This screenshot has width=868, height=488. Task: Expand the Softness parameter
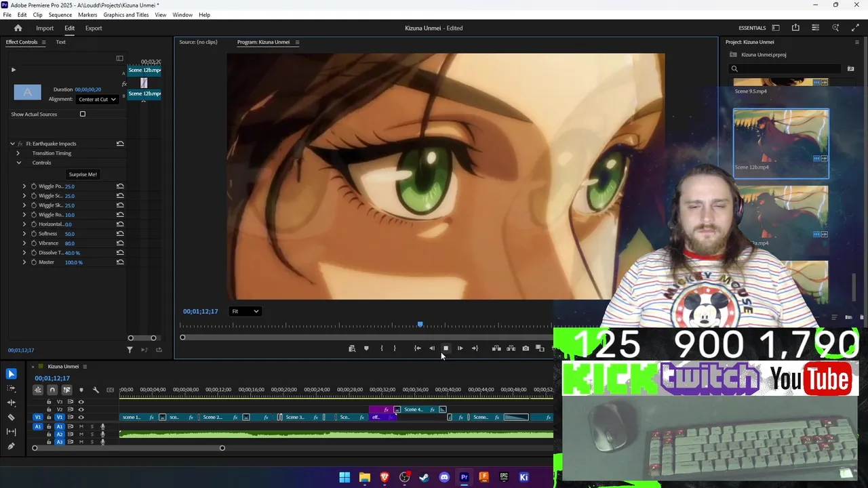click(24, 234)
